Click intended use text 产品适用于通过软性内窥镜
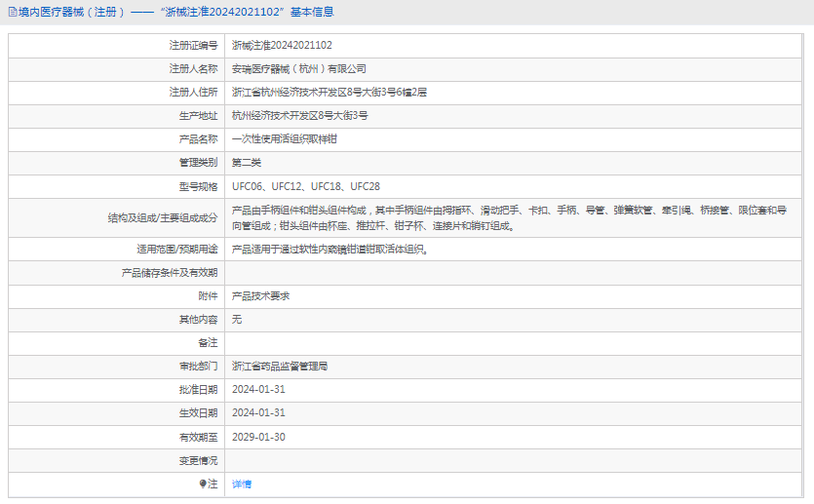This screenshot has height=504, width=814. click(x=330, y=250)
